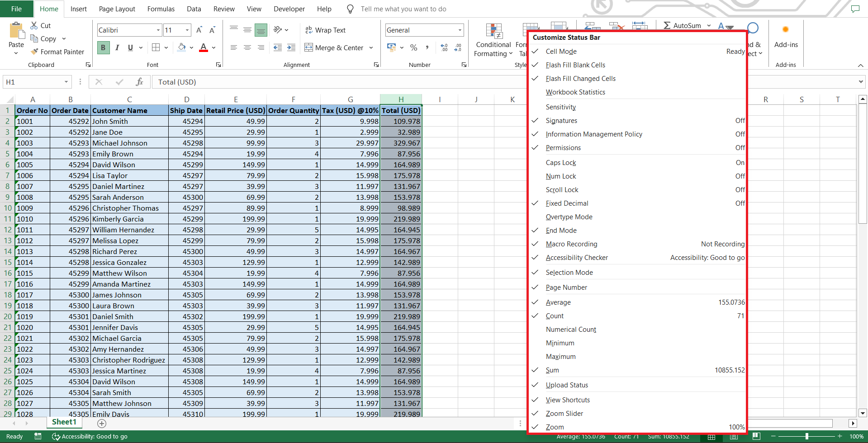Collapse the ribbon with the chevron
The image size is (868, 443).
[860, 66]
